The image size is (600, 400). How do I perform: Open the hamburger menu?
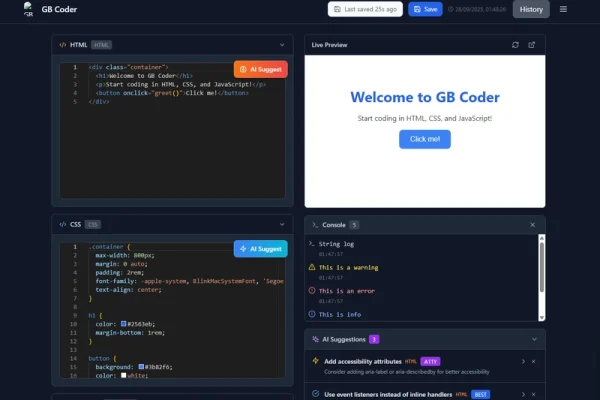[563, 9]
